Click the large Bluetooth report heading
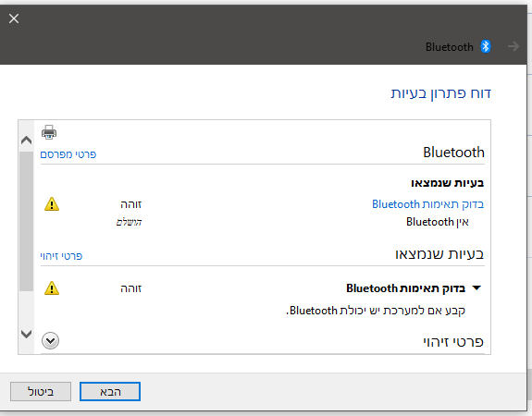 (x=453, y=153)
